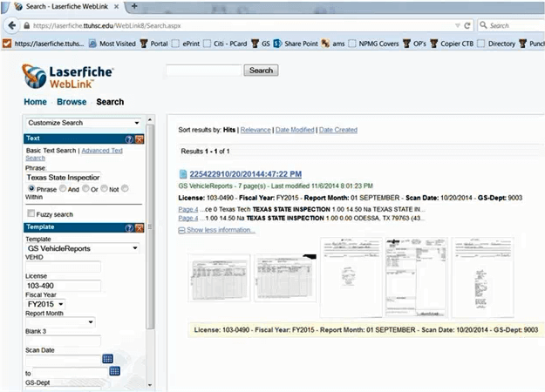Select the Phrase radio button

pyautogui.click(x=31, y=188)
